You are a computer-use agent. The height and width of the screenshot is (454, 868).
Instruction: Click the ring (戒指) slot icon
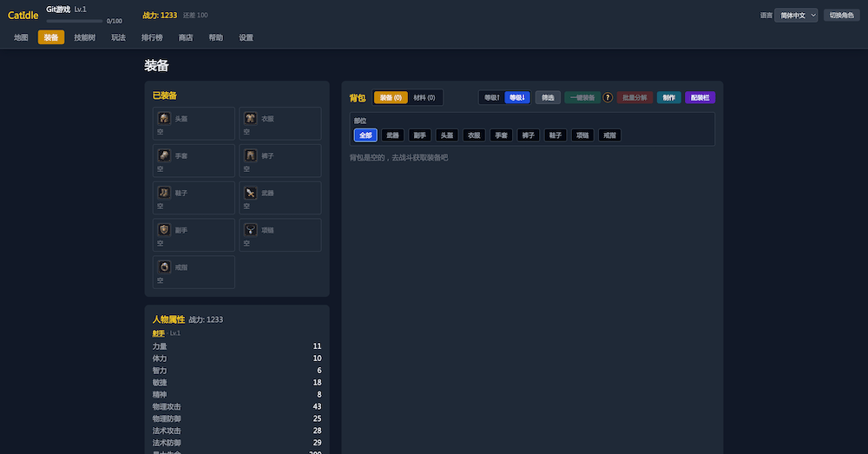pos(164,266)
